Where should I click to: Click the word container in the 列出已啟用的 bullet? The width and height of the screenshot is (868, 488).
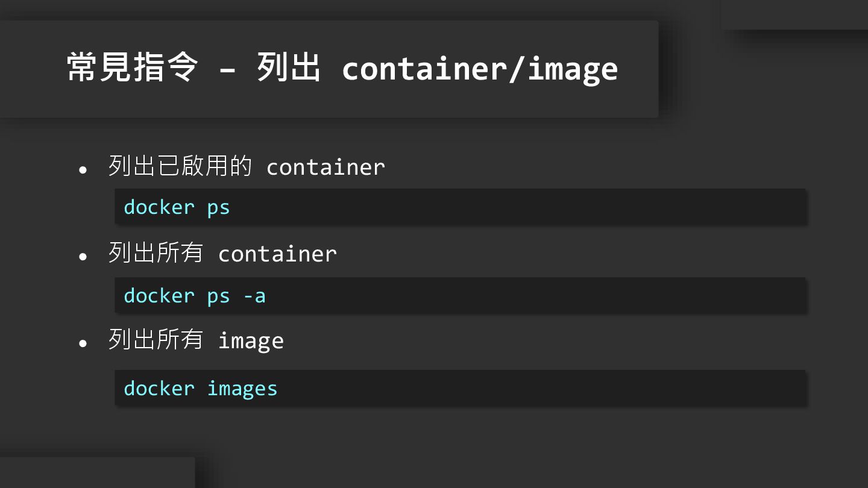click(x=325, y=167)
